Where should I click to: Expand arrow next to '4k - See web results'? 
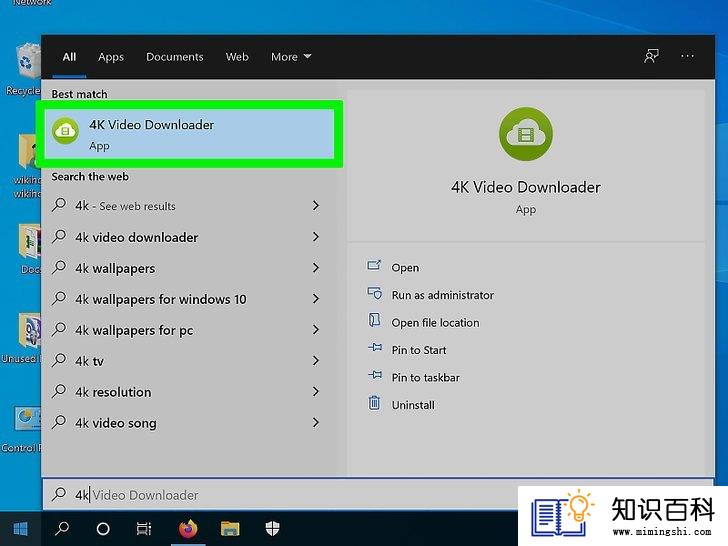tap(316, 206)
